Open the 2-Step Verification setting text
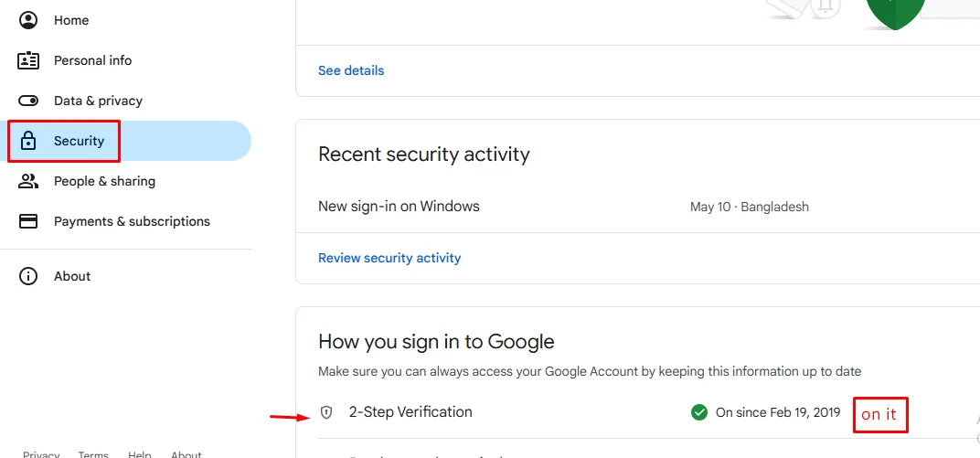Screen dimensions: 980x458 point(410,412)
